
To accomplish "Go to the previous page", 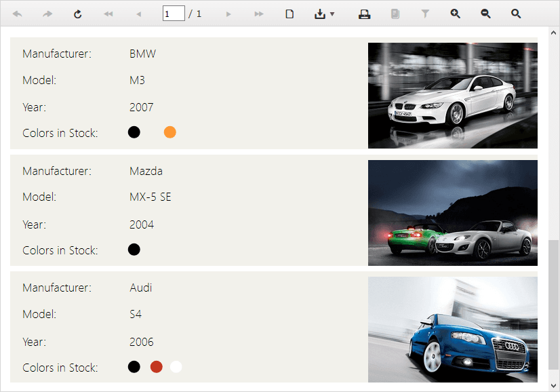I will (138, 14).
